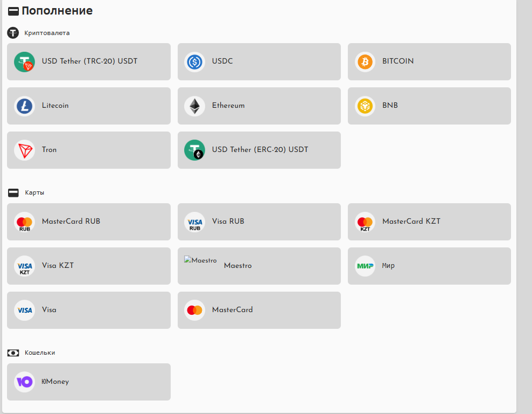The height and width of the screenshot is (414, 532).
Task: Click the ЮMoney purple wallet icon
Action: [x=24, y=382]
